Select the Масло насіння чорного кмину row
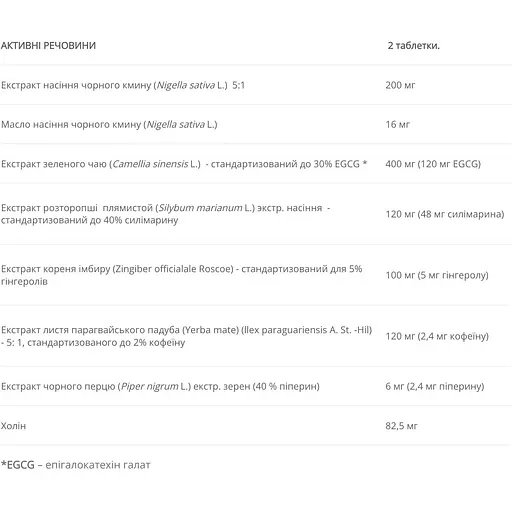The image size is (512, 512). coord(256,124)
